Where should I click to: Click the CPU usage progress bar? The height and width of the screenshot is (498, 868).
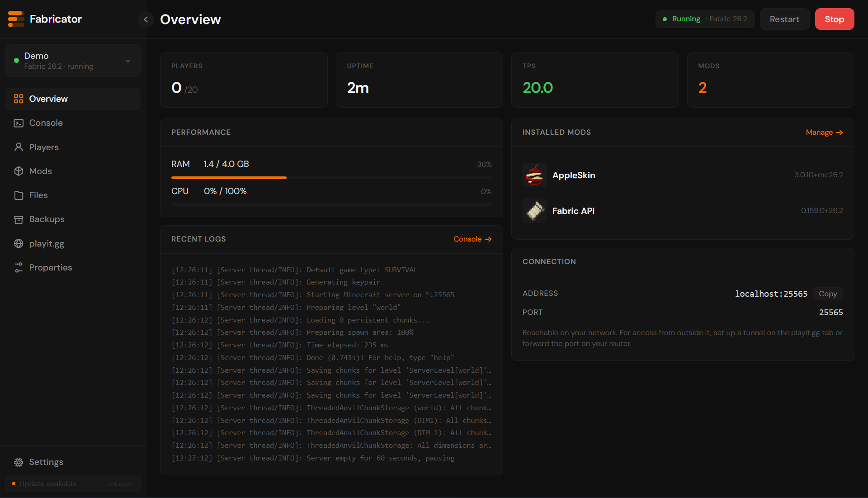click(331, 205)
